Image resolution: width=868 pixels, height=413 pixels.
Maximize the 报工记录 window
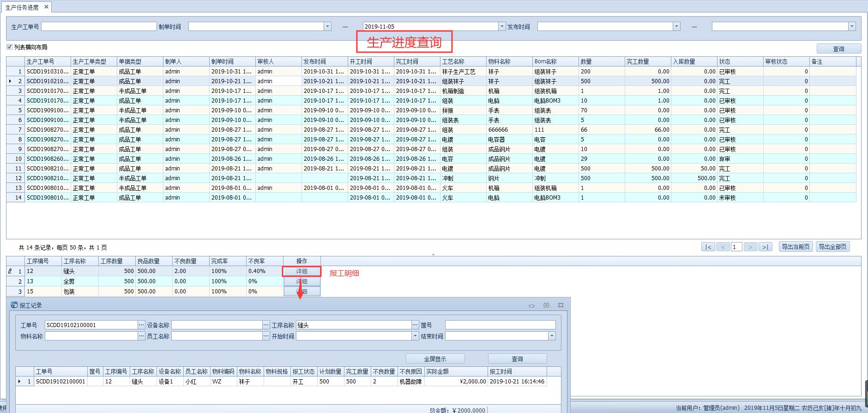click(546, 305)
